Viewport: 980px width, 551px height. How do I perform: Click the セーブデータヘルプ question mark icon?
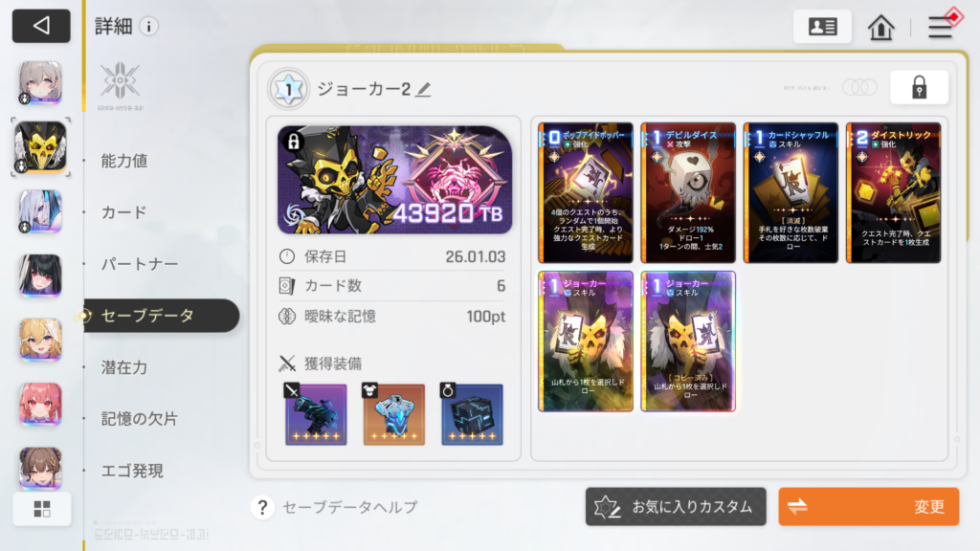pyautogui.click(x=262, y=507)
